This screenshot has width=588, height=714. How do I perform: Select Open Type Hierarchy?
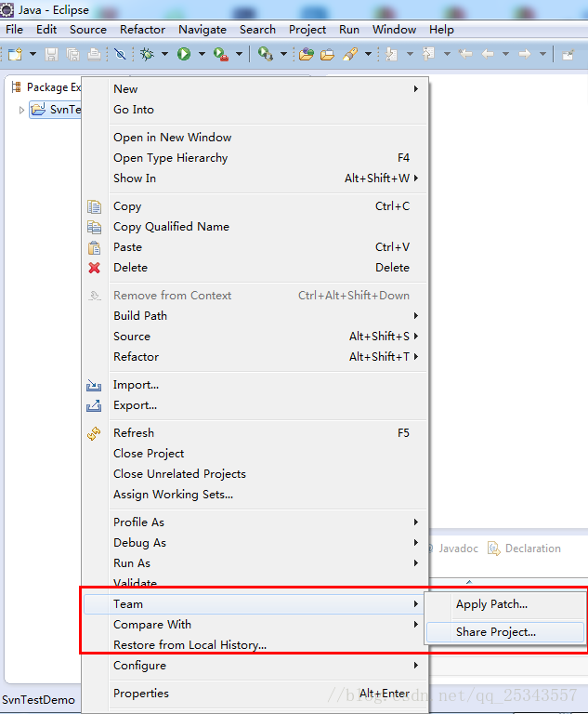[255, 157]
